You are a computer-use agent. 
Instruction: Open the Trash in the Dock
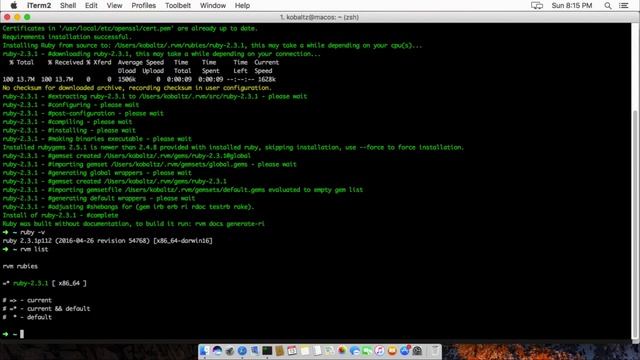coord(435,351)
